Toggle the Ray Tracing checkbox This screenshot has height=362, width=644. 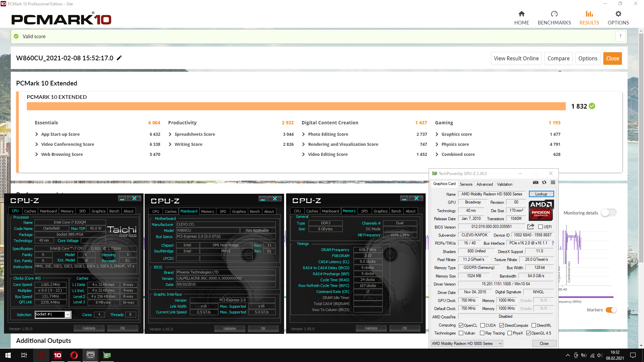coord(482,333)
